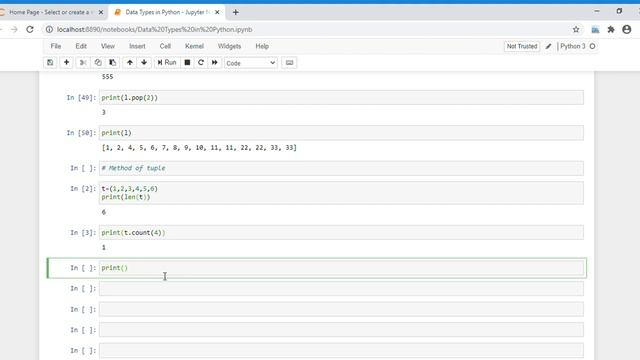Open the cell type Code dropdown
640x360 pixels.
coord(251,63)
